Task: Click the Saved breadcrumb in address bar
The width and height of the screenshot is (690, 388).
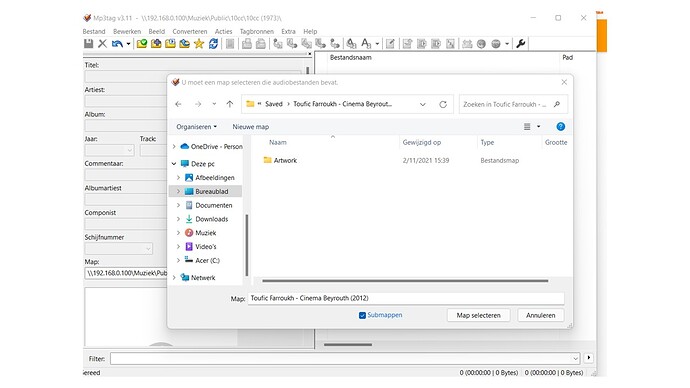Action: click(273, 104)
